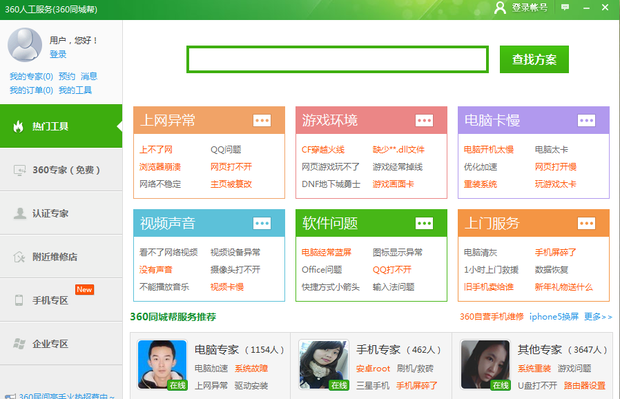Image resolution: width=620 pixels, height=399 pixels.
Task: Click the gray user avatar picture
Action: [25, 45]
